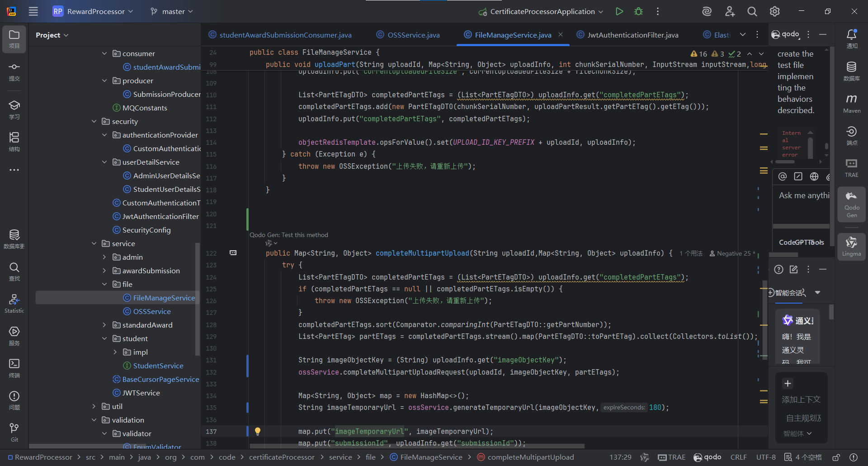Open the Commit tool window
This screenshot has width=868, height=466.
tap(14, 71)
